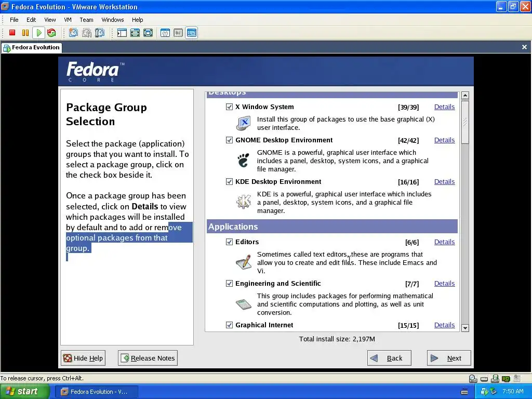Screen dimensions: 532x399
Task: Toggle the Graphical Internet checkbox
Action: [x=229, y=325]
